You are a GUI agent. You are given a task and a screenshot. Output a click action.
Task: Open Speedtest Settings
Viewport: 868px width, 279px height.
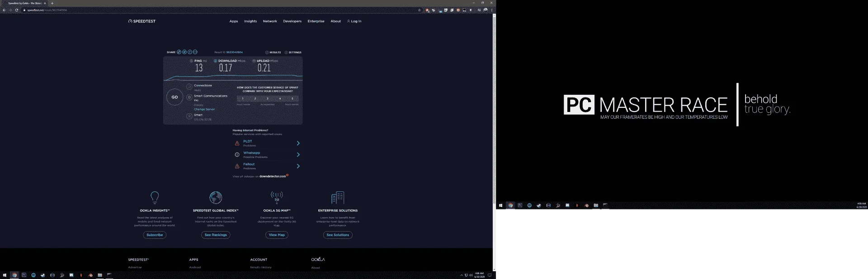[293, 52]
